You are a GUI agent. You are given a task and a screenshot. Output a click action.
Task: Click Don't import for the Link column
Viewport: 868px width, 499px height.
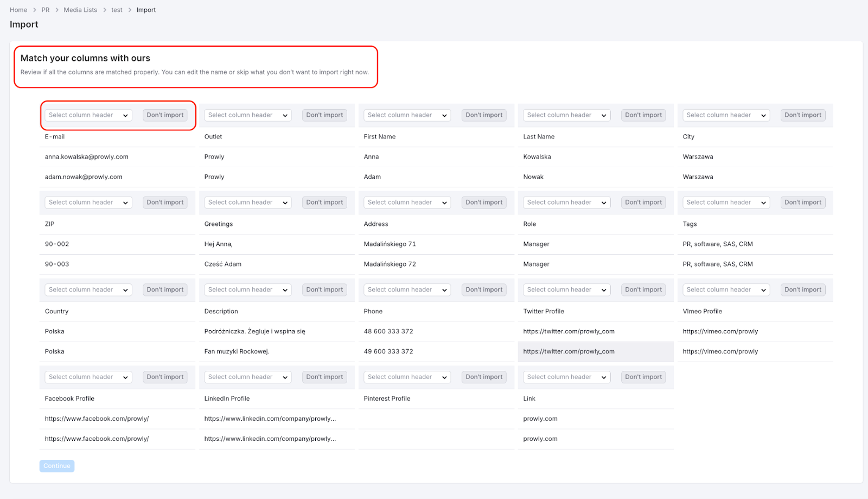click(642, 377)
